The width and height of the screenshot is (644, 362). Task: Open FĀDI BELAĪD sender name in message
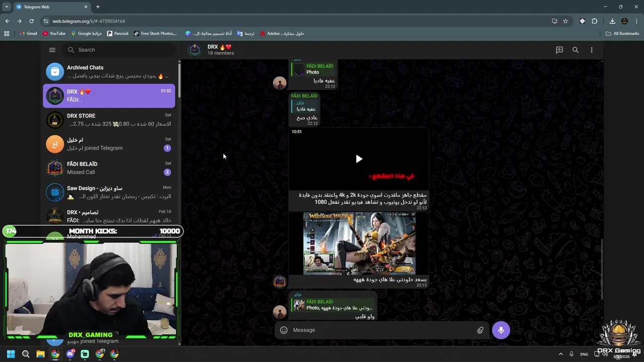tap(304, 96)
